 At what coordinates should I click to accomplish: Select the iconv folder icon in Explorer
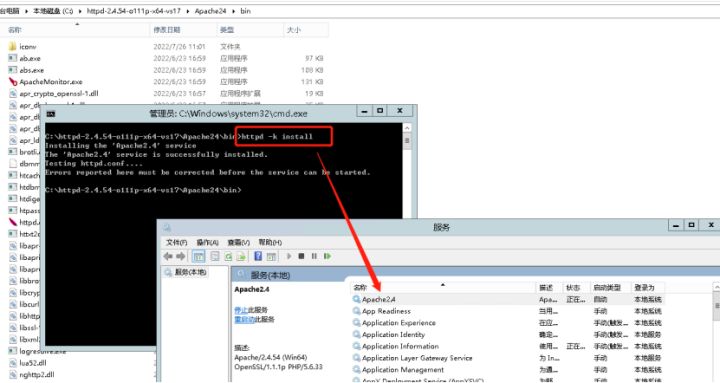tap(13, 46)
